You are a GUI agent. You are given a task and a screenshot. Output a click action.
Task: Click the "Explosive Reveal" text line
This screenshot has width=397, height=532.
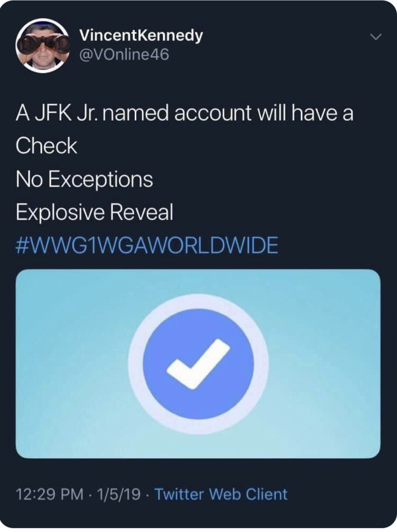(95, 212)
